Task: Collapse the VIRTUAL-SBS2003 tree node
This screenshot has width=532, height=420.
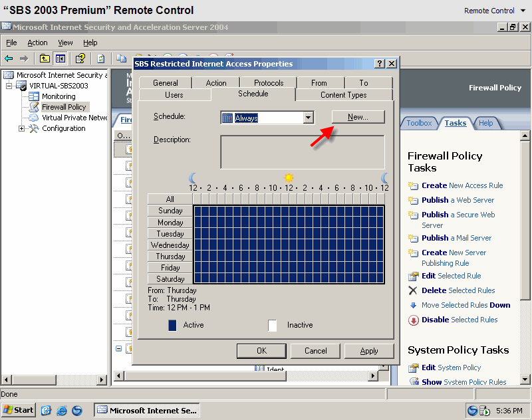Action: pyautogui.click(x=9, y=86)
